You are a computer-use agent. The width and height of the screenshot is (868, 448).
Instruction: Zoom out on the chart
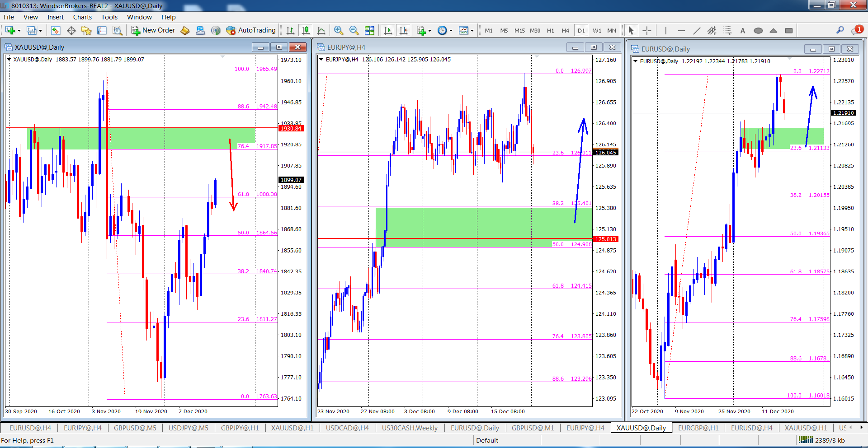354,30
